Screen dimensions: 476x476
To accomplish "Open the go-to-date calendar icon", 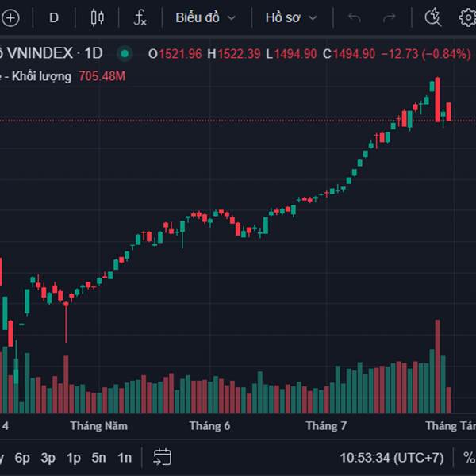I will pyautogui.click(x=162, y=457).
